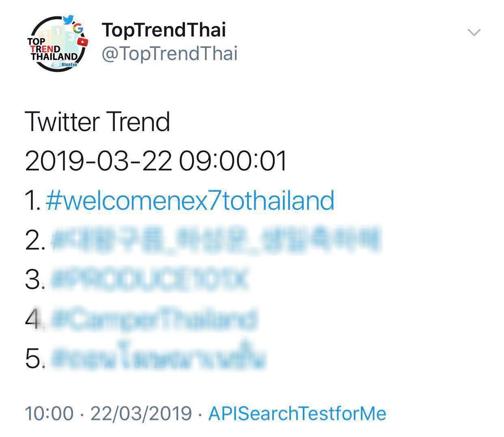Click the Twitter Trend heading text

click(97, 122)
